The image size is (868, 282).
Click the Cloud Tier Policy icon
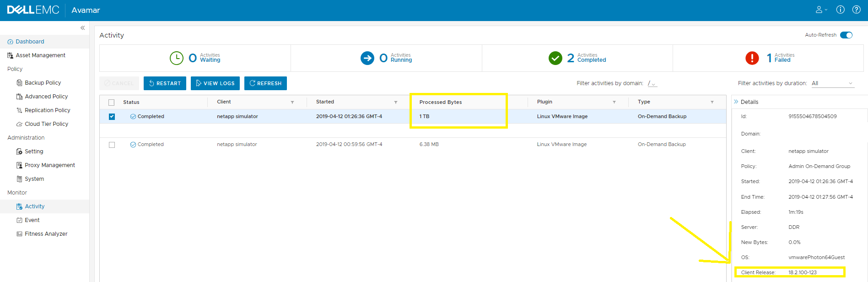(19, 124)
